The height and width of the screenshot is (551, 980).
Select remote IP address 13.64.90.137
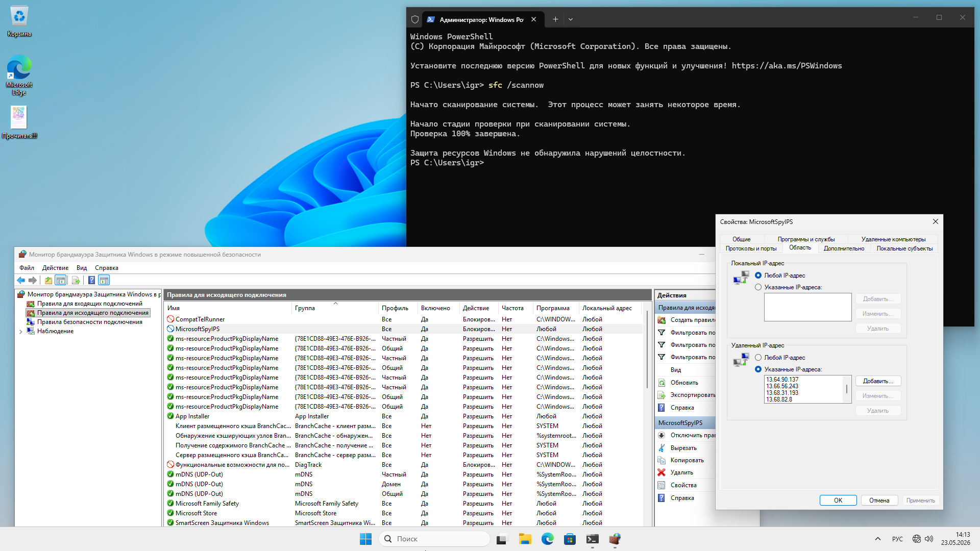click(x=782, y=380)
